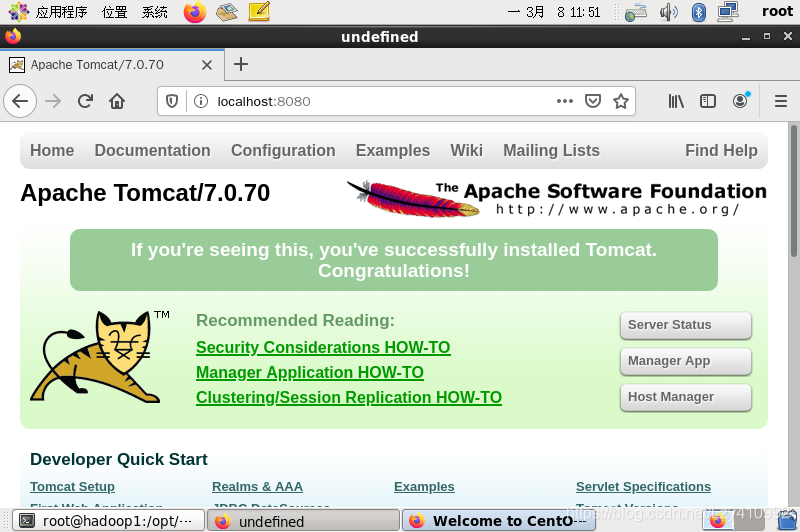
Task: Open page actions three-dot menu
Action: 565,101
